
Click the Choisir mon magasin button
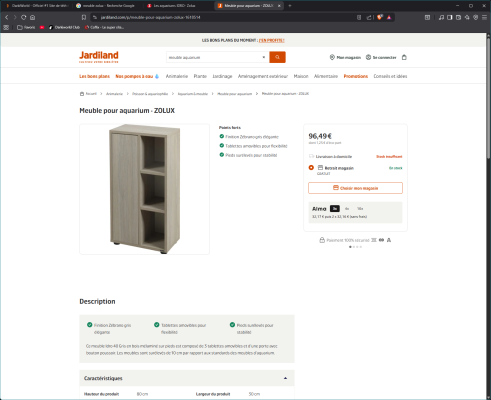[355, 188]
